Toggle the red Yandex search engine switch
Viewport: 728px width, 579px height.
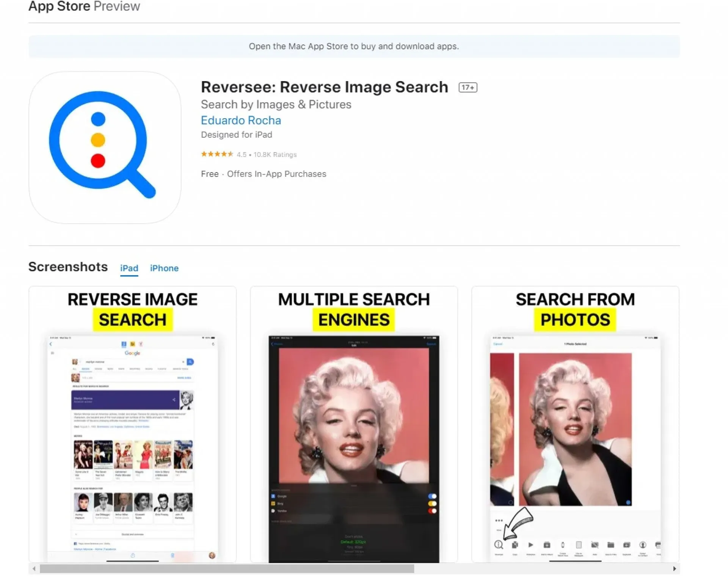pyautogui.click(x=432, y=511)
